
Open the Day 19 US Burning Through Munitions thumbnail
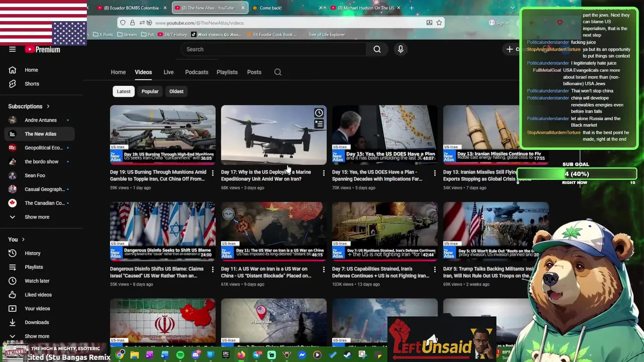tap(163, 135)
